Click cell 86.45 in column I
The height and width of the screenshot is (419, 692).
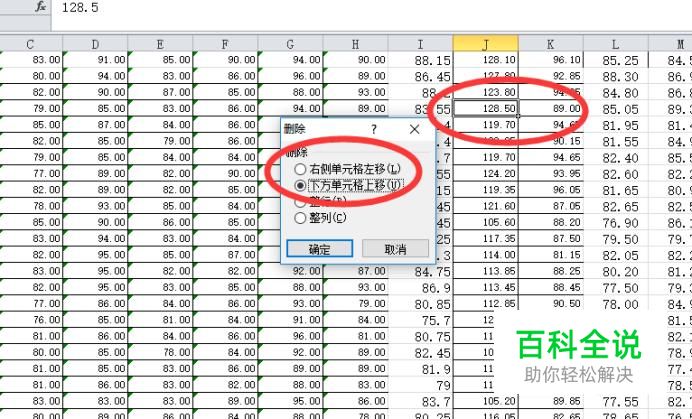pos(421,76)
